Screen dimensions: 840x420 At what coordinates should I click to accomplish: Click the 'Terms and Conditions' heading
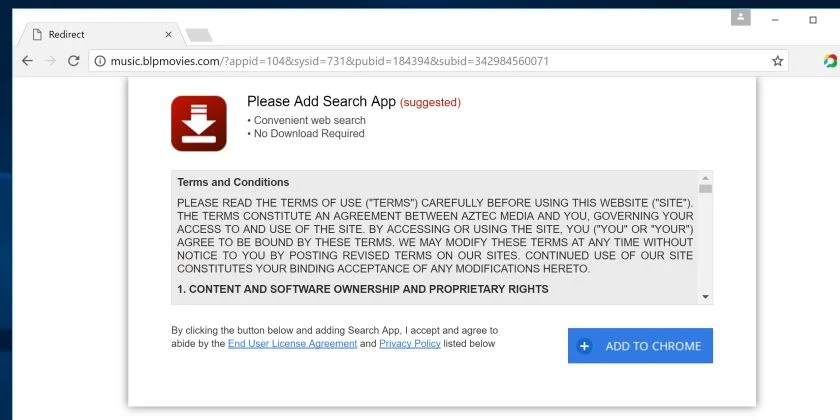tap(233, 182)
